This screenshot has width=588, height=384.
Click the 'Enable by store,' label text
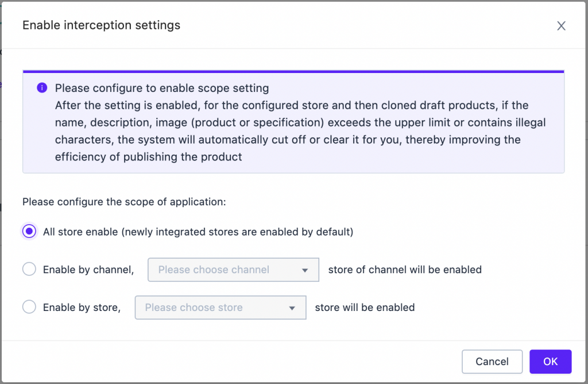[x=82, y=308]
